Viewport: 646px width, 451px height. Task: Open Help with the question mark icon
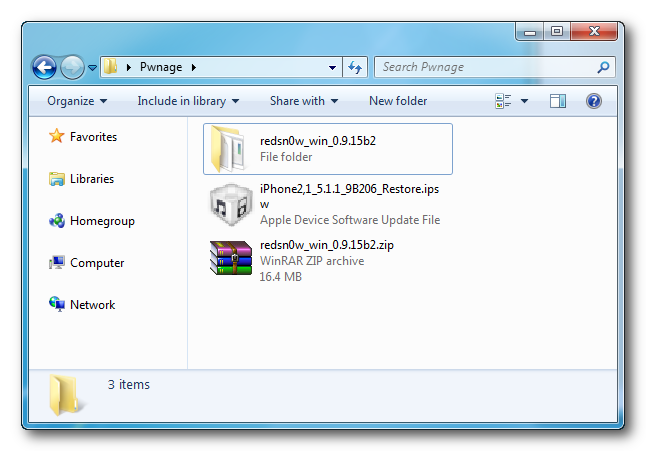(594, 101)
